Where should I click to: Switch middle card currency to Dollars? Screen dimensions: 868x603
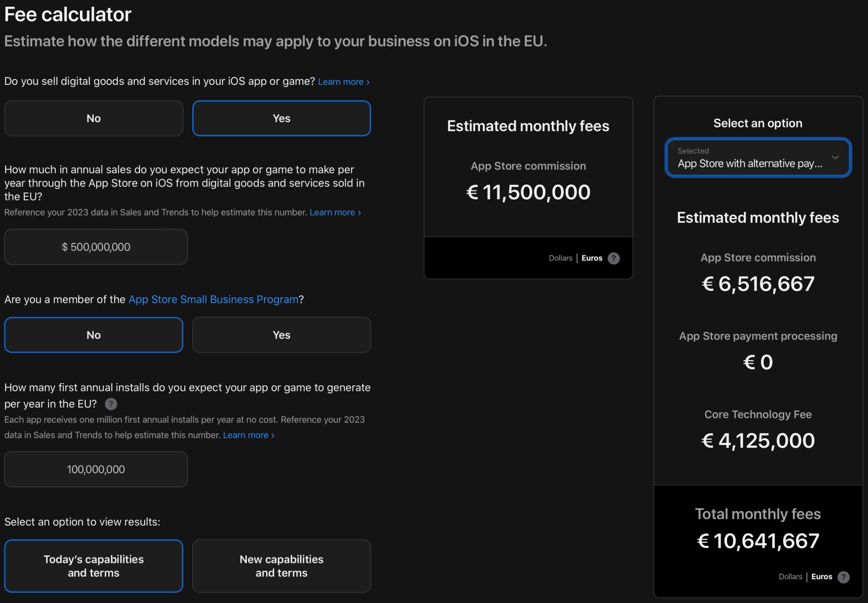click(x=560, y=258)
